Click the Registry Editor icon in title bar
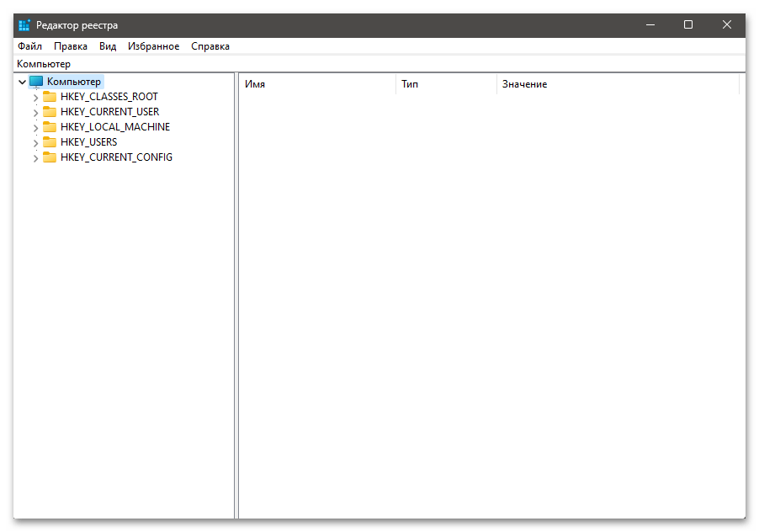The height and width of the screenshot is (532, 759). click(24, 25)
